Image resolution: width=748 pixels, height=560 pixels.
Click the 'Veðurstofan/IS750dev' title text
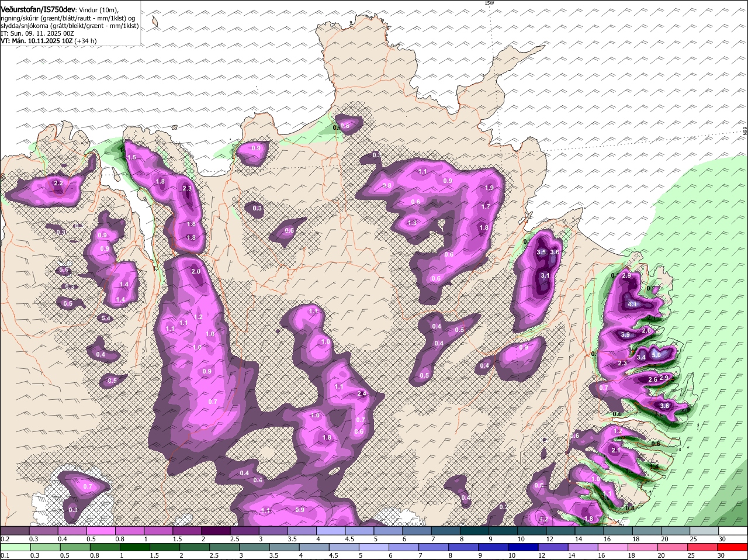38,9
